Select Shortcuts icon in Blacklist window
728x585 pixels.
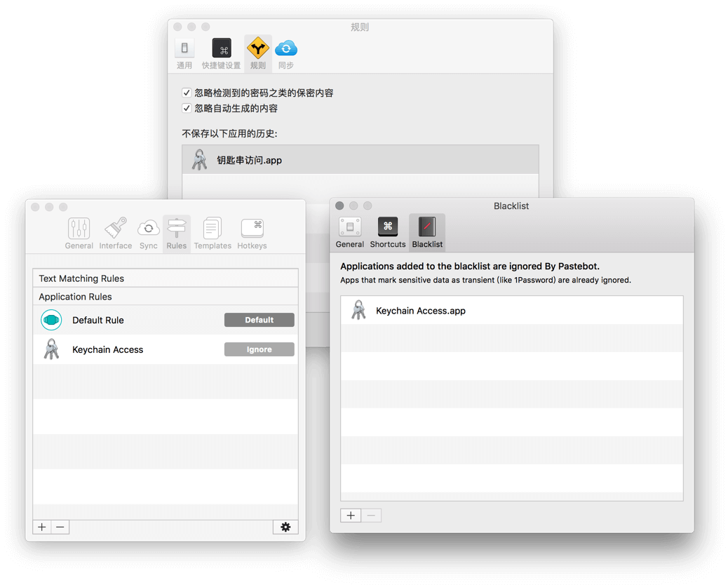pos(388,227)
